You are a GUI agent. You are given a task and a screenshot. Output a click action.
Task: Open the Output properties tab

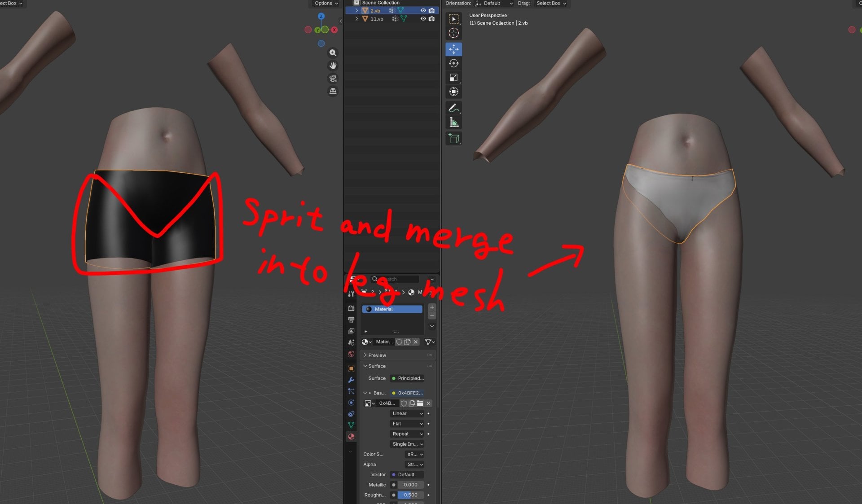coord(351,320)
